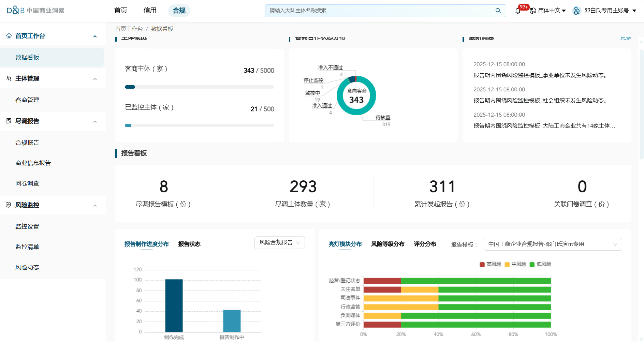Click the home icon beside 首页工作台
The image size is (644, 342).
pyautogui.click(x=9, y=36)
